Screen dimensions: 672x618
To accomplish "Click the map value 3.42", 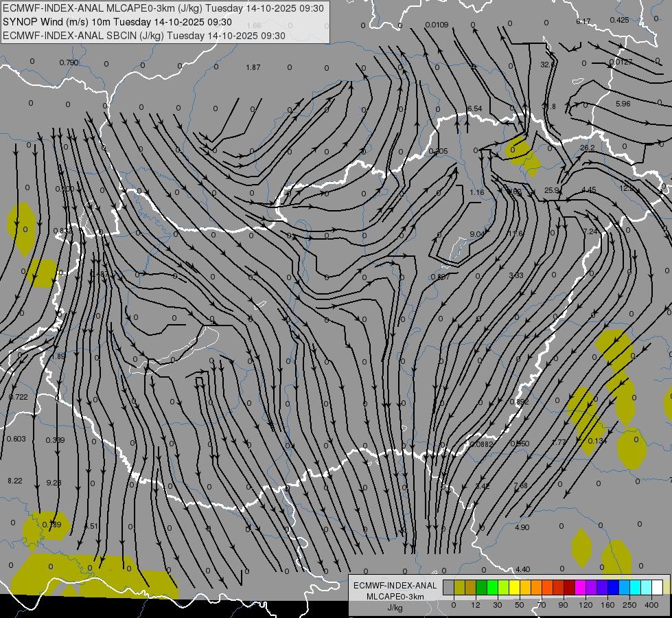I will point(483,486).
